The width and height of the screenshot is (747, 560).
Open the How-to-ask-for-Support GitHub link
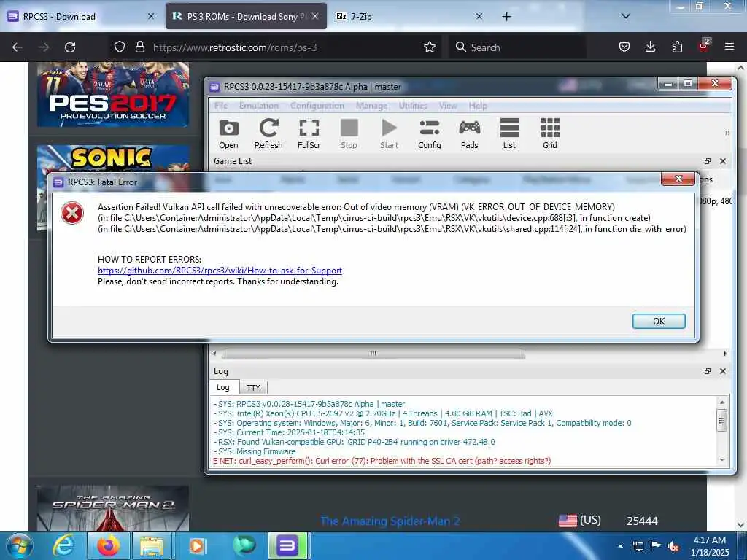(220, 271)
